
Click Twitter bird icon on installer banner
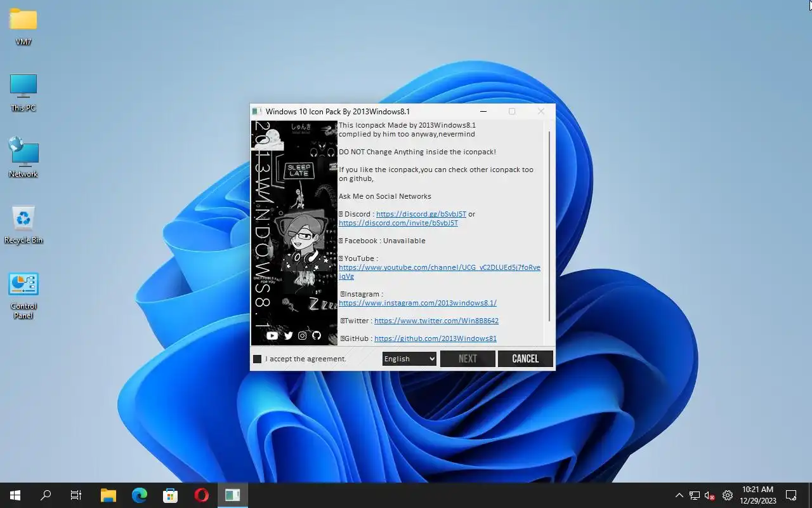coord(288,335)
